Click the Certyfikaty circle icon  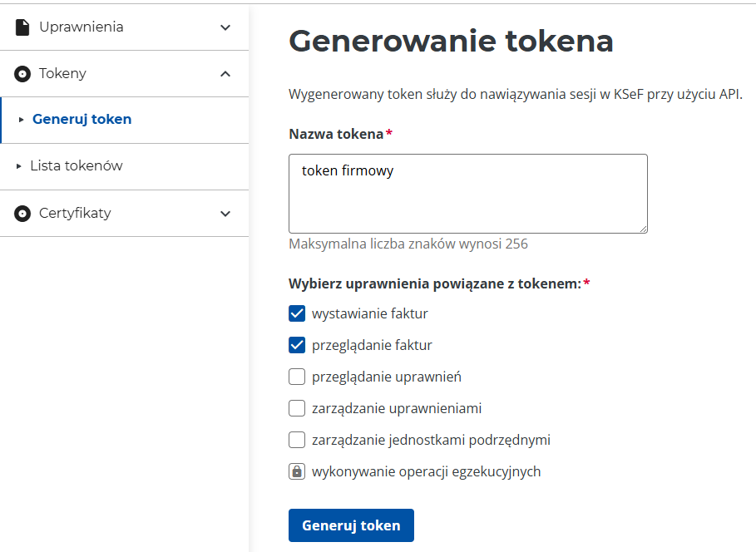(22, 214)
